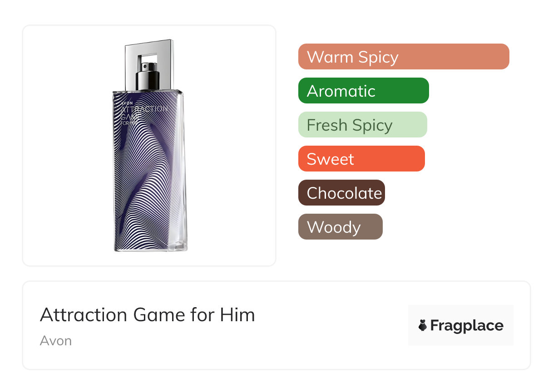Open the Avon brand link under title
The width and height of the screenshot is (553, 392).
[56, 341]
